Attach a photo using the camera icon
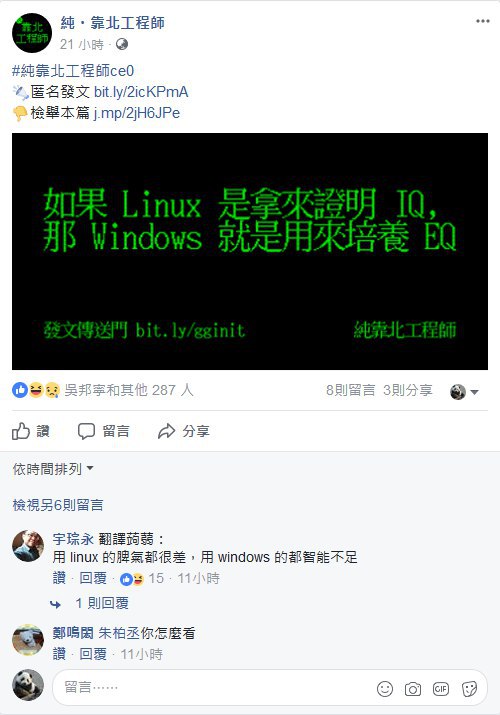 point(412,689)
